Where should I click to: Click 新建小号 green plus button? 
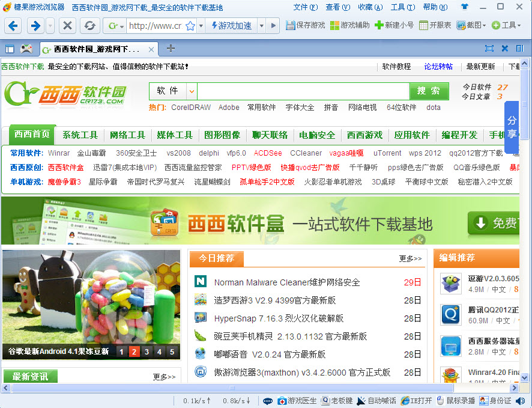(x=394, y=25)
